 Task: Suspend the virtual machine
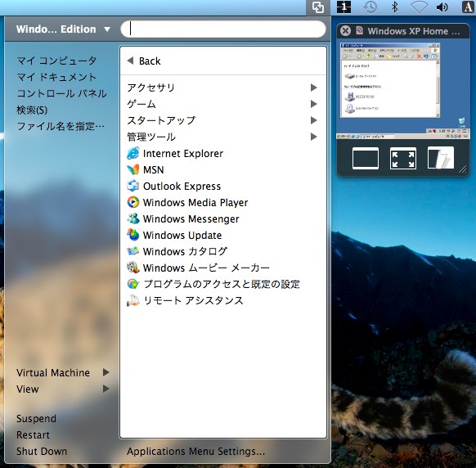(36, 418)
